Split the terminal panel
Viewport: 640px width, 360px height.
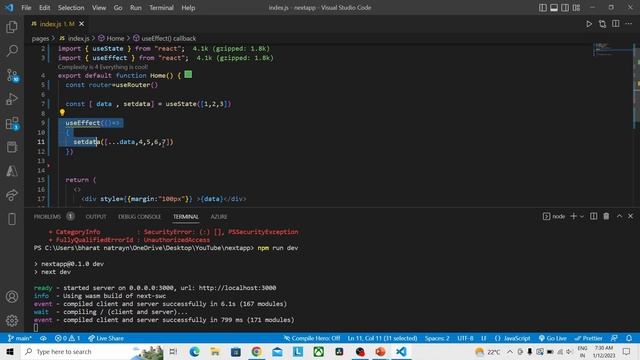point(593,216)
